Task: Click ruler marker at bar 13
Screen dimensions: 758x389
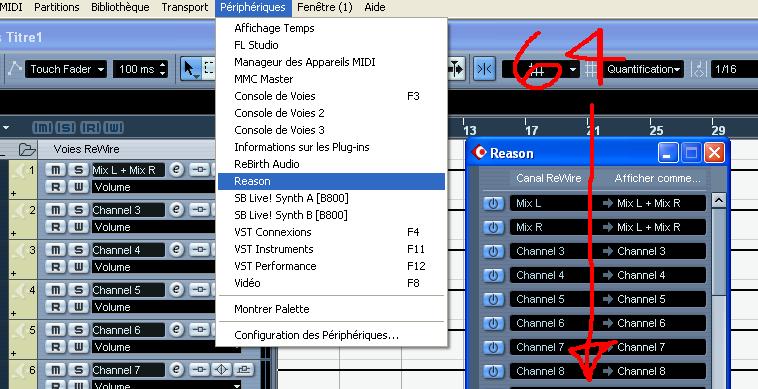Action: click(469, 130)
